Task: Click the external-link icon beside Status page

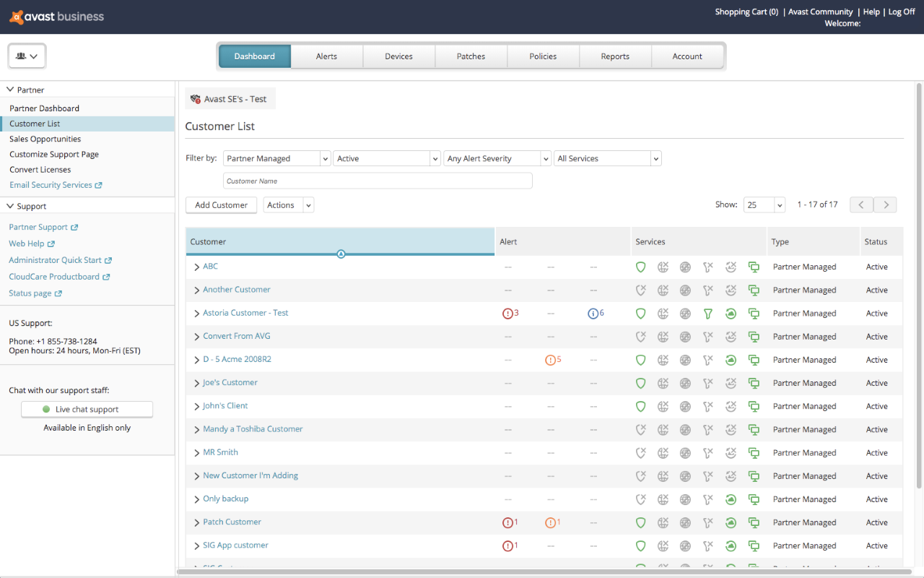Action: coord(58,293)
